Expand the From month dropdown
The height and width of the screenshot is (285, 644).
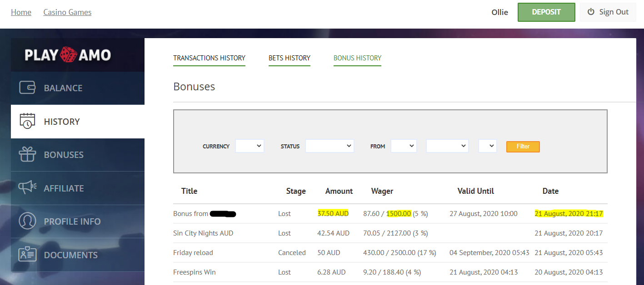click(x=447, y=146)
